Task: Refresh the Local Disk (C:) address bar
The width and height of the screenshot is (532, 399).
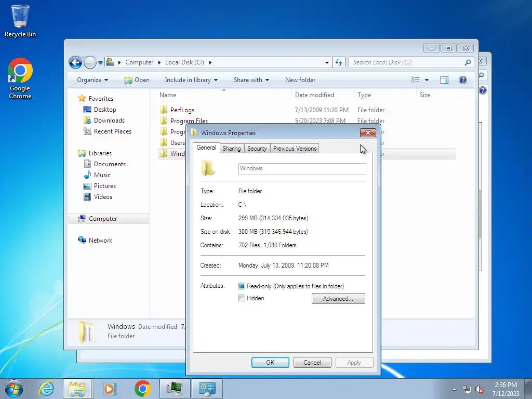Action: tap(339, 62)
